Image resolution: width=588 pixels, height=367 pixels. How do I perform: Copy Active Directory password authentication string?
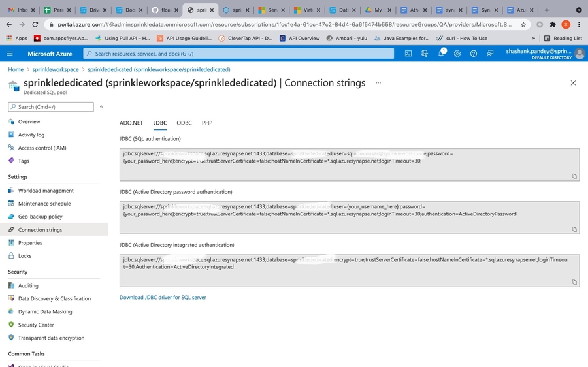pos(574,229)
